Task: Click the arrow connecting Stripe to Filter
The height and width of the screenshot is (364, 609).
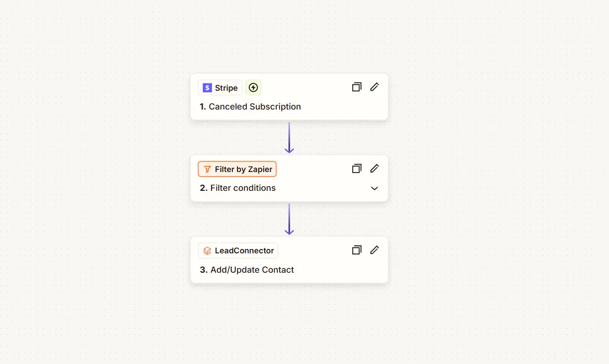Action: (289, 138)
